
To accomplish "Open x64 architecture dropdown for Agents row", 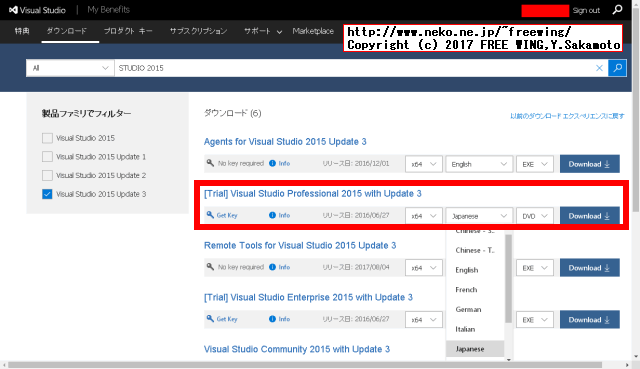I will tap(424, 164).
